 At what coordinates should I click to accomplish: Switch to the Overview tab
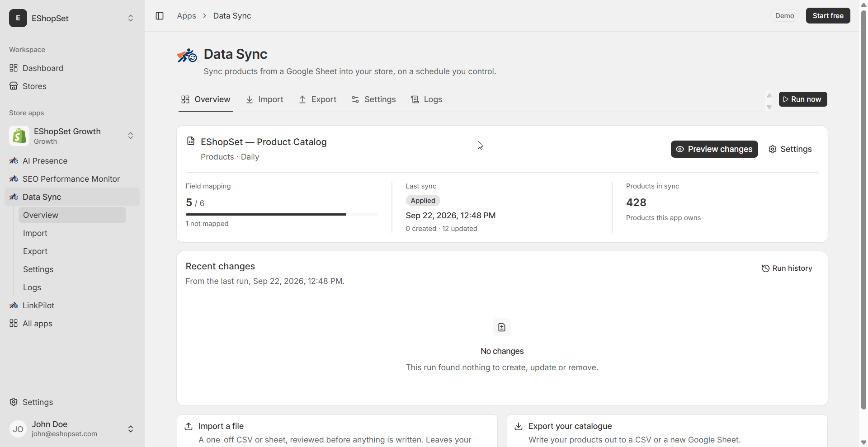click(206, 99)
